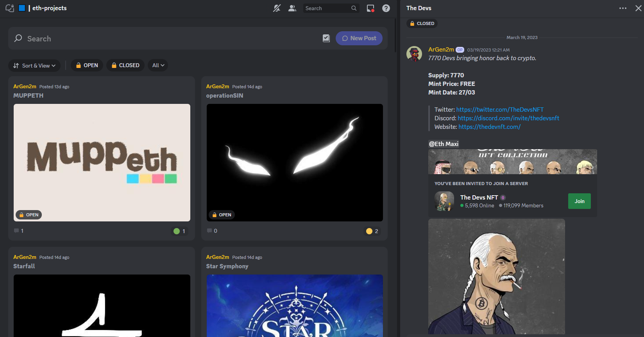Click the OPEN tag on MUPPETH post
The width and height of the screenshot is (644, 337).
(29, 215)
